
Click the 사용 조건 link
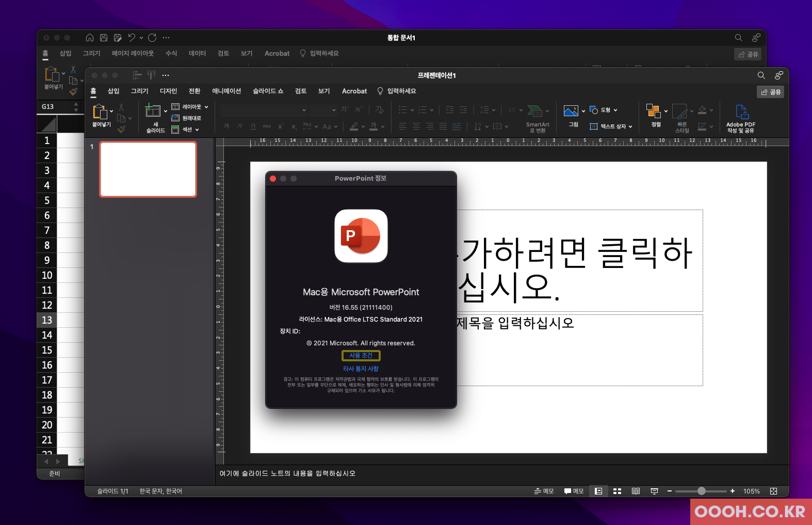click(361, 356)
